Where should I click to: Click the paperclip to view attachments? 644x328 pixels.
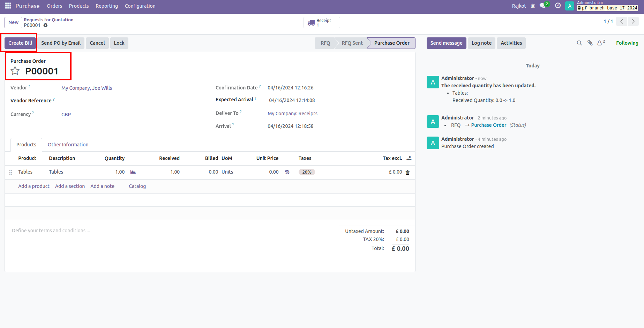point(590,43)
